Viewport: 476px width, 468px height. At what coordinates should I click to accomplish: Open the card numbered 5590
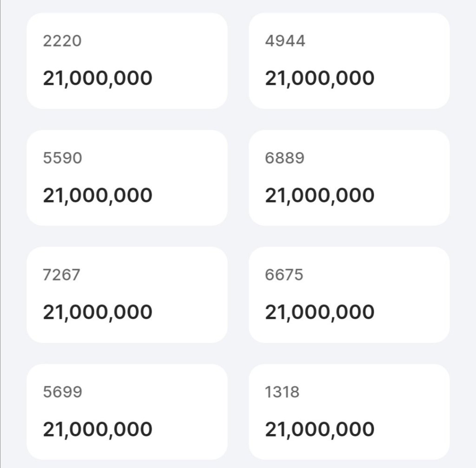click(127, 178)
